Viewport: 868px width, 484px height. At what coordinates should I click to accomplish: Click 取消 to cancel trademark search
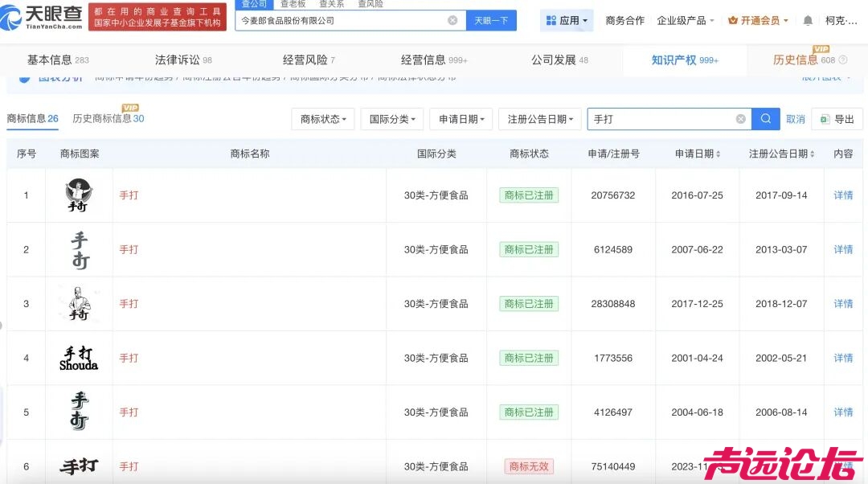796,119
